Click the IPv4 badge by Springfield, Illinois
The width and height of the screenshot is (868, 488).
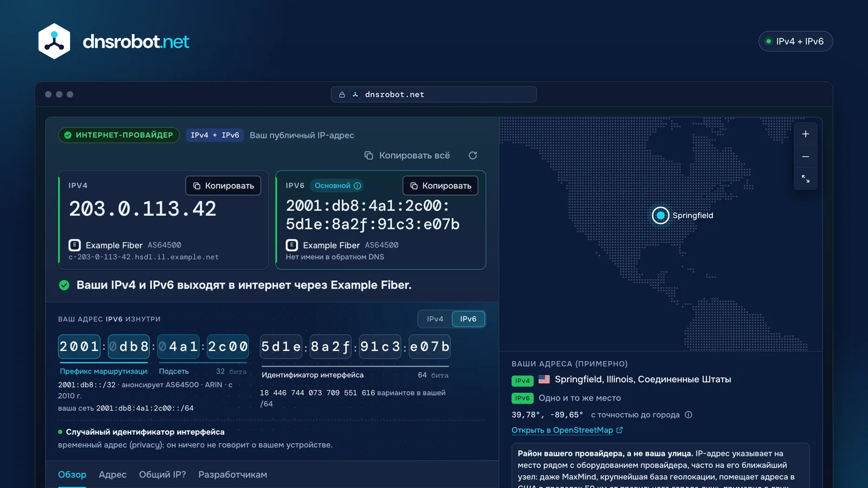click(x=522, y=381)
